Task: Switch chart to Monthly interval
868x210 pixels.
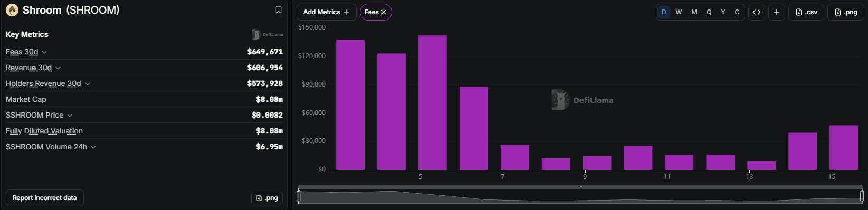Action: [x=694, y=12]
